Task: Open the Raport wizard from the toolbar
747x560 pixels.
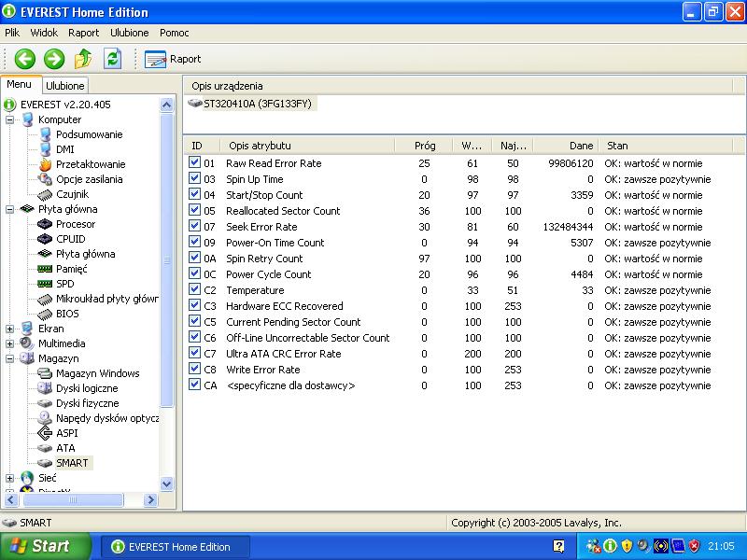Action: [173, 59]
